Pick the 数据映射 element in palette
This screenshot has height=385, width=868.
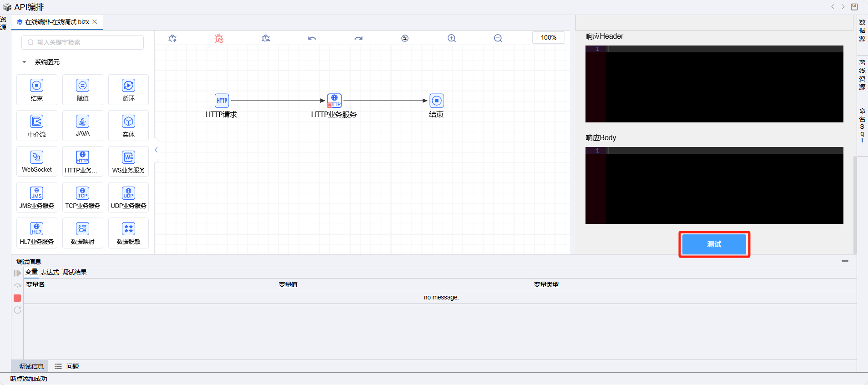[x=83, y=233]
